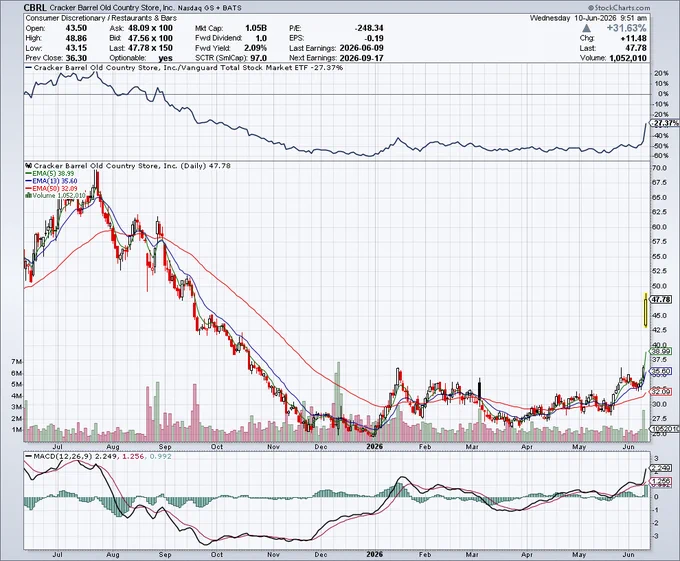Click the Next Earnings date 2026-09-17
The width and height of the screenshot is (680, 561).
(x=362, y=58)
